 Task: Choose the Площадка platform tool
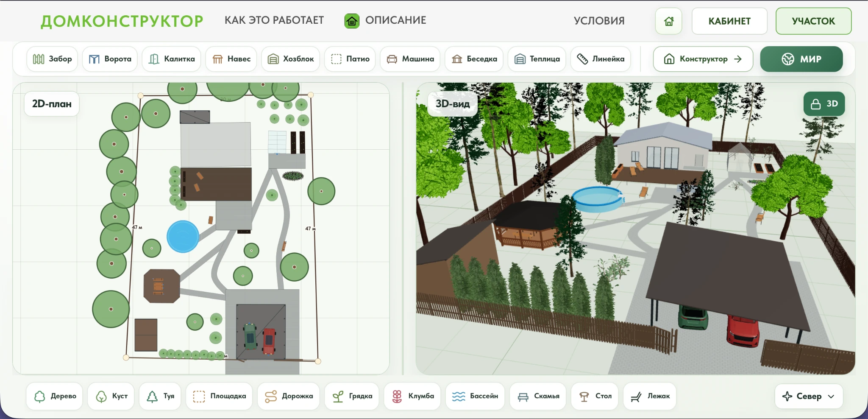219,396
